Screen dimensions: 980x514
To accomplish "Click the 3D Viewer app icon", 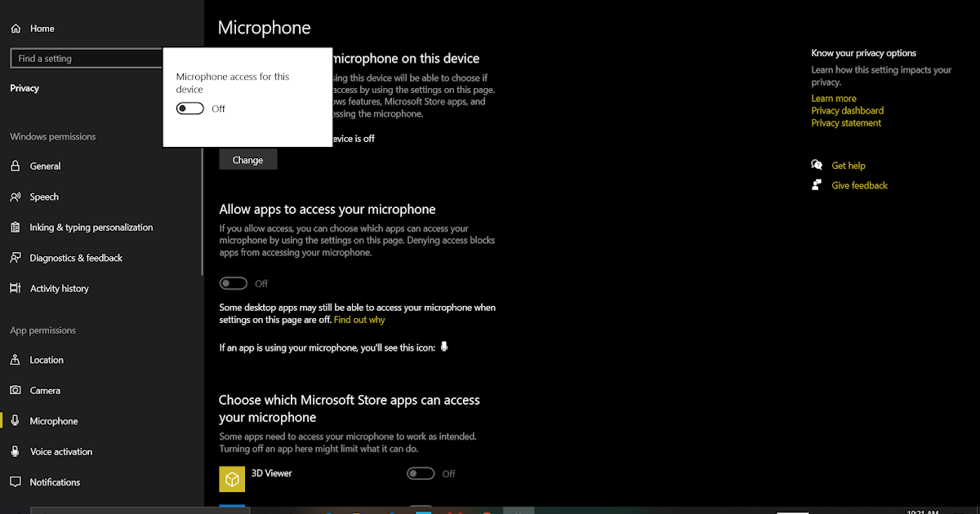I will click(232, 479).
